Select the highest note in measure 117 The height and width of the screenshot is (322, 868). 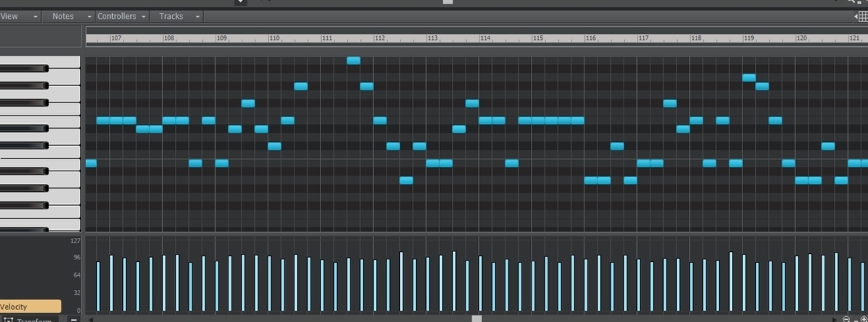670,103
